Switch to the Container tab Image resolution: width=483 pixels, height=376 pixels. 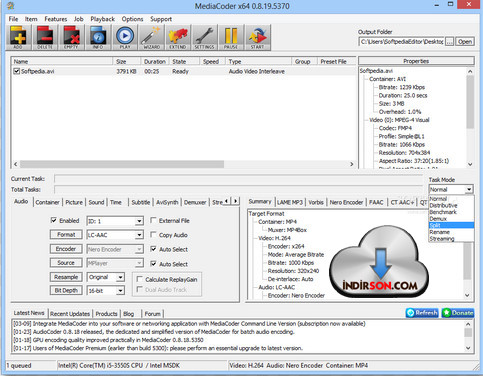(x=47, y=202)
